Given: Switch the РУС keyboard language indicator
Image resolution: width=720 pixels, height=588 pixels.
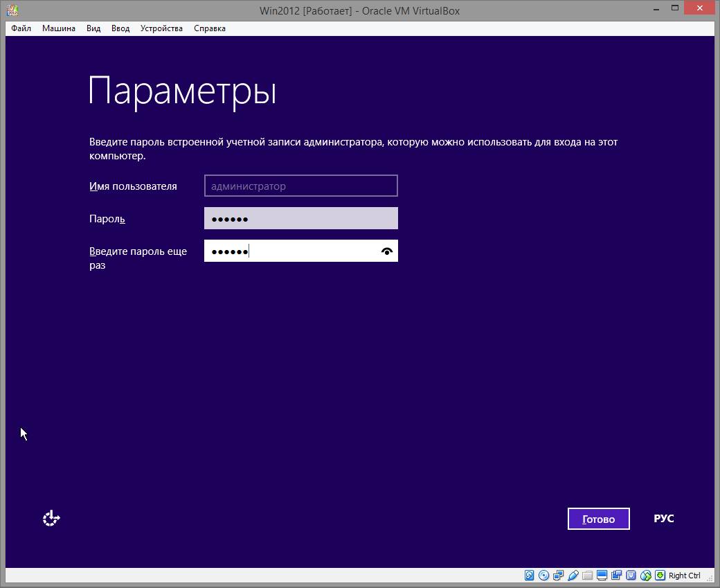Looking at the screenshot, I should tap(663, 519).
